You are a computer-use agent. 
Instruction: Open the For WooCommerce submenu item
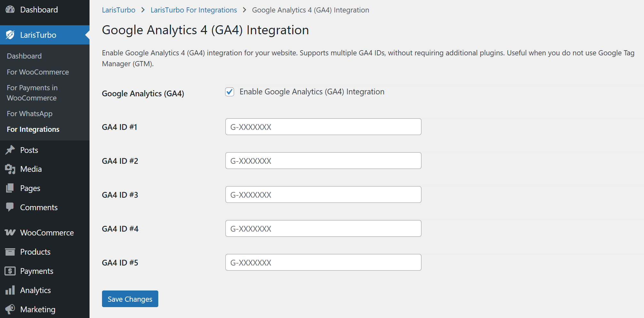38,72
